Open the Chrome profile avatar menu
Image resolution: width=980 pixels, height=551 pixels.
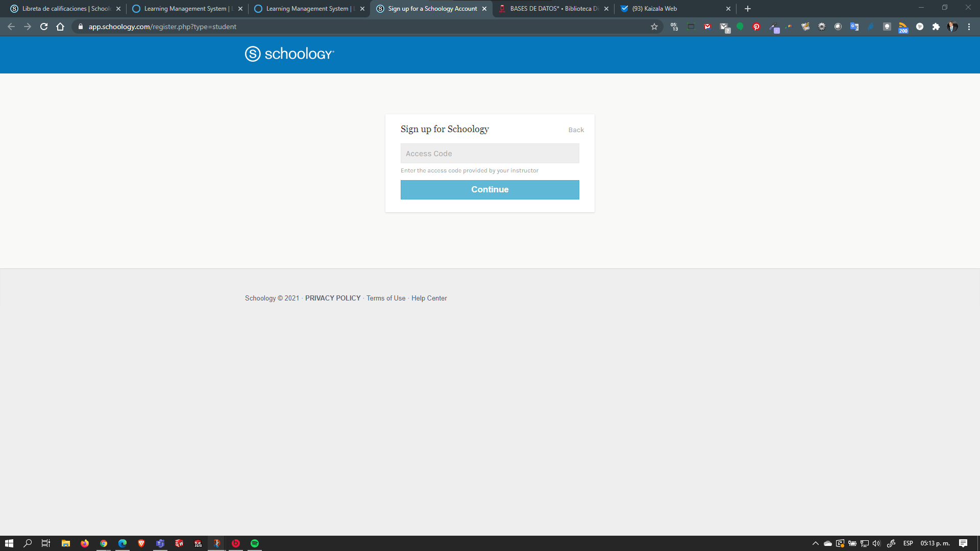coord(952,27)
